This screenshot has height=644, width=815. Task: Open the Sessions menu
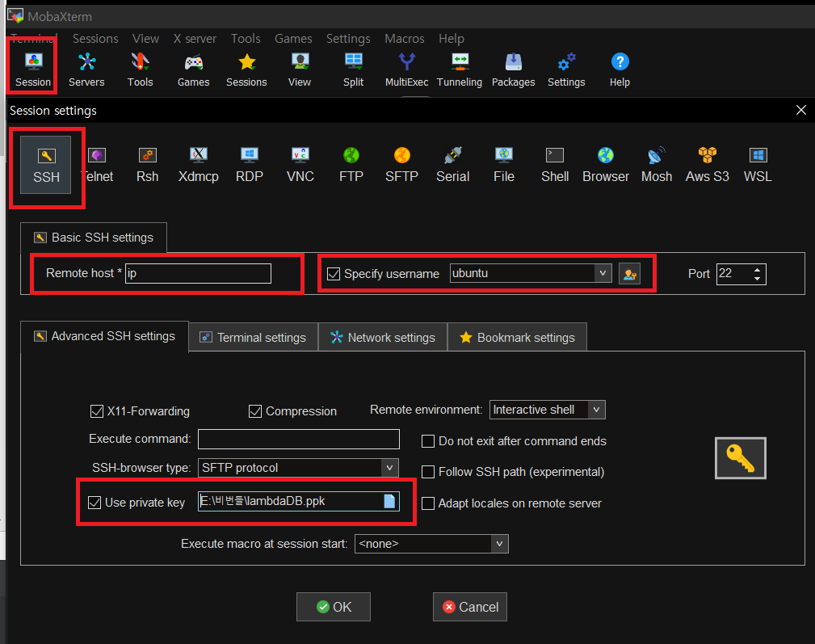pos(95,39)
